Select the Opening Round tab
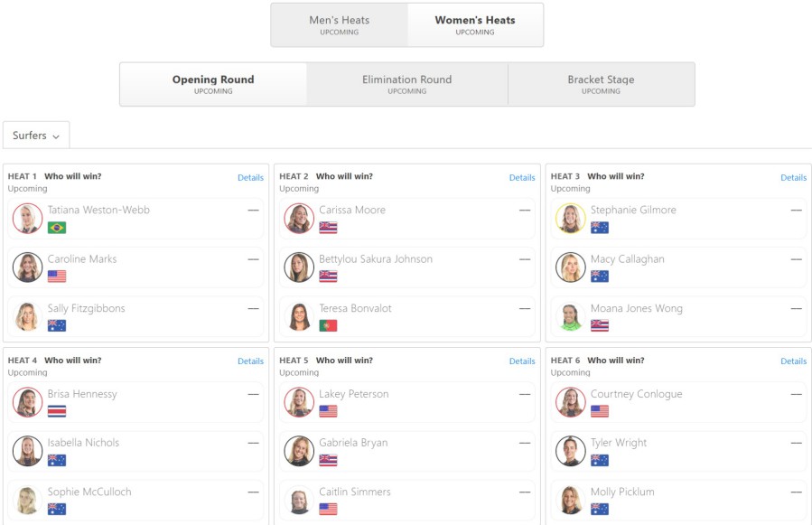This screenshot has height=525, width=812. [213, 84]
